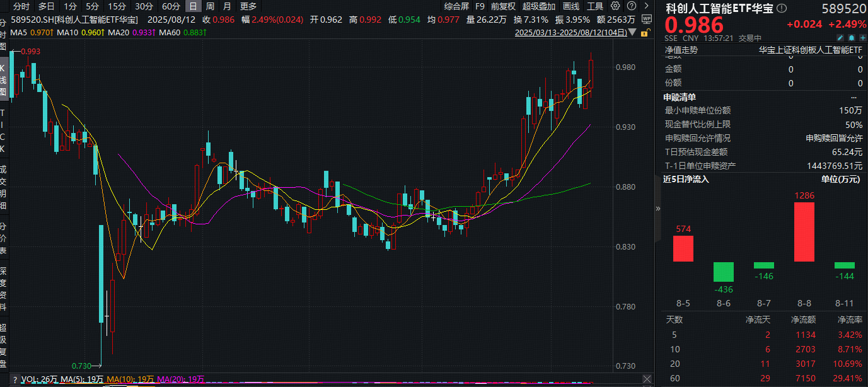Open the 分价表 sidebar view
The width and height of the screenshot is (868, 387).
click(3, 238)
